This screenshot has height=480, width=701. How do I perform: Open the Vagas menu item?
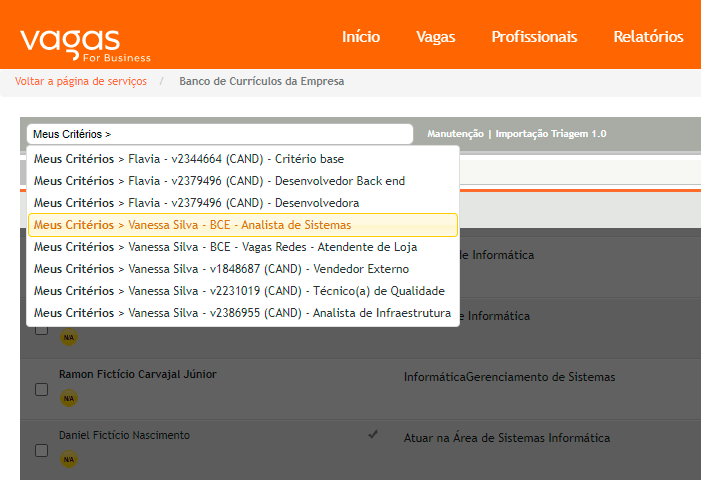tap(435, 37)
